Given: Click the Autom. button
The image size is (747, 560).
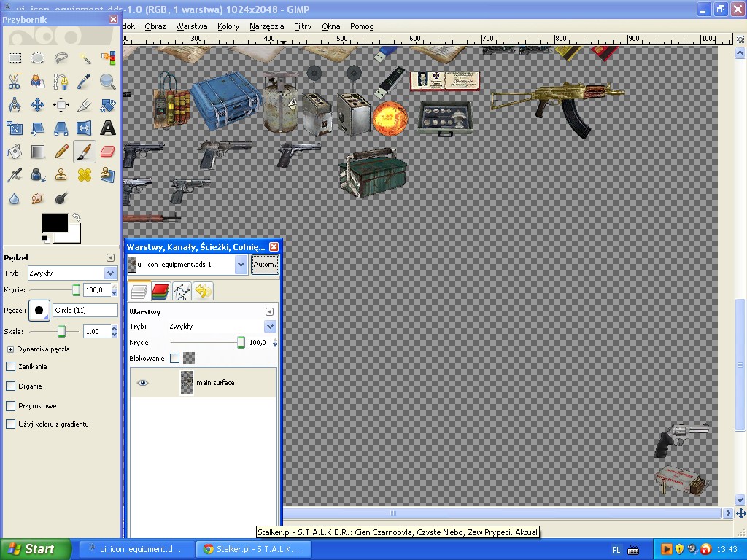Looking at the screenshot, I should point(265,264).
